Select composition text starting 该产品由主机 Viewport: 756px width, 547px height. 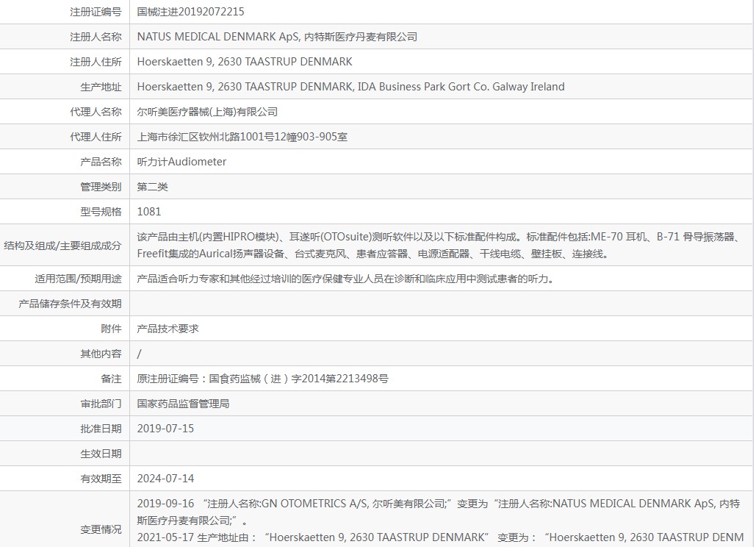(x=439, y=245)
